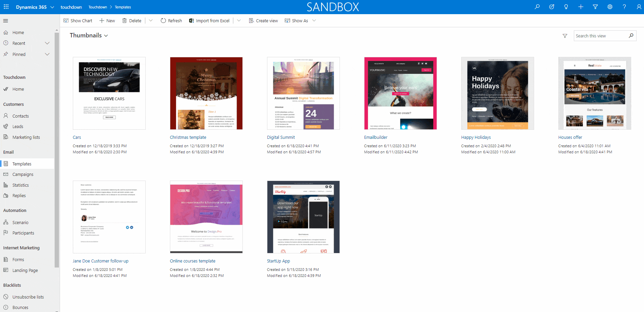The image size is (644, 312).
Task: Open the advanced find funnel icon in header
Action: point(595,7)
